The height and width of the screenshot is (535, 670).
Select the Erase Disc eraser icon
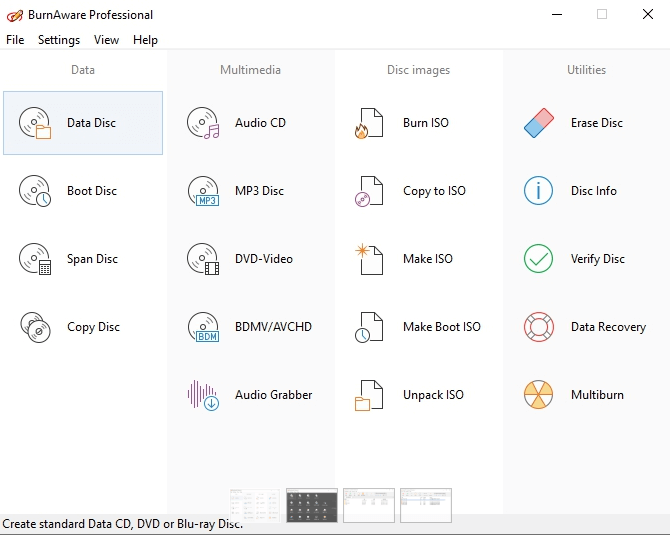[538, 123]
